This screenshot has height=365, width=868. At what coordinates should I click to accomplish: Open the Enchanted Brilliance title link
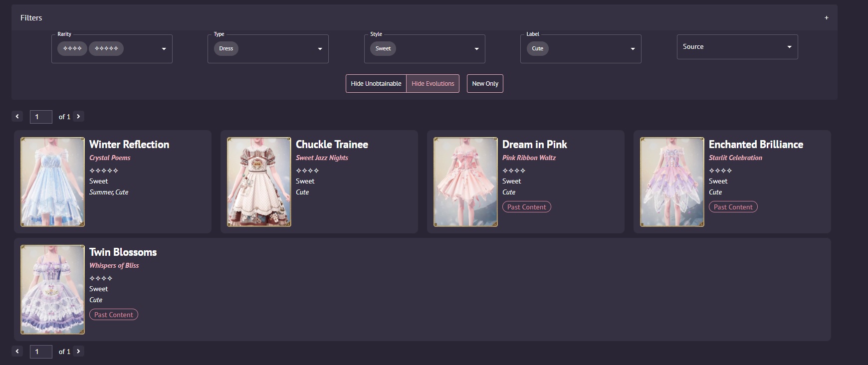(x=756, y=145)
